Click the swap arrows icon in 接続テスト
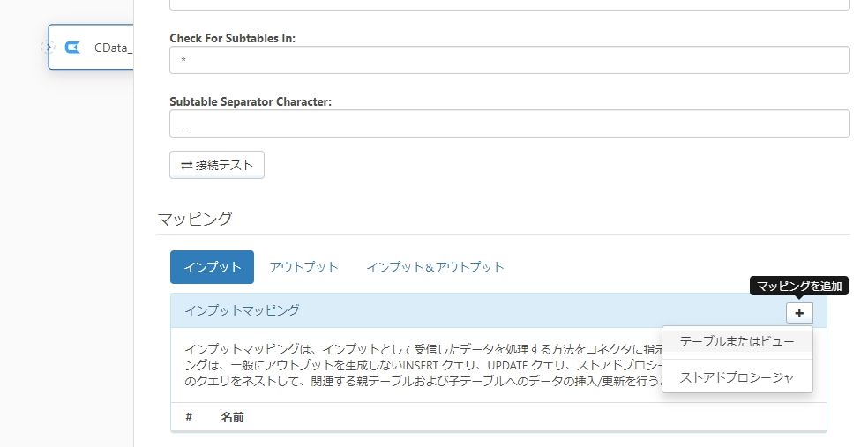This screenshot has height=447, width=868. (x=186, y=166)
